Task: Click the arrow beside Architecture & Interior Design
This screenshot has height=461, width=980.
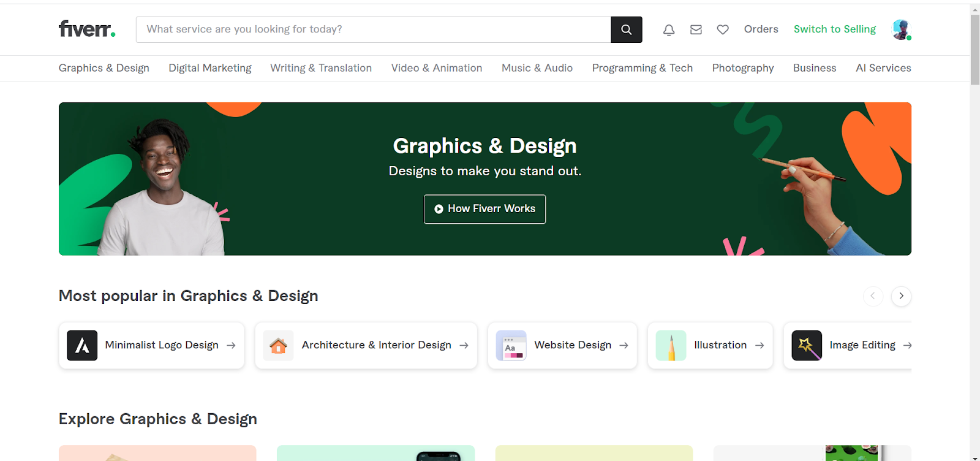Action: click(x=464, y=346)
